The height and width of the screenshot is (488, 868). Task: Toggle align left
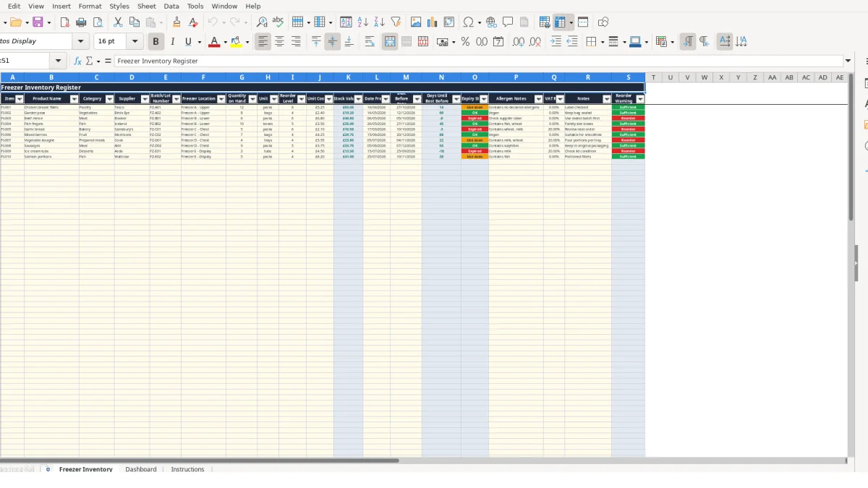[263, 42]
